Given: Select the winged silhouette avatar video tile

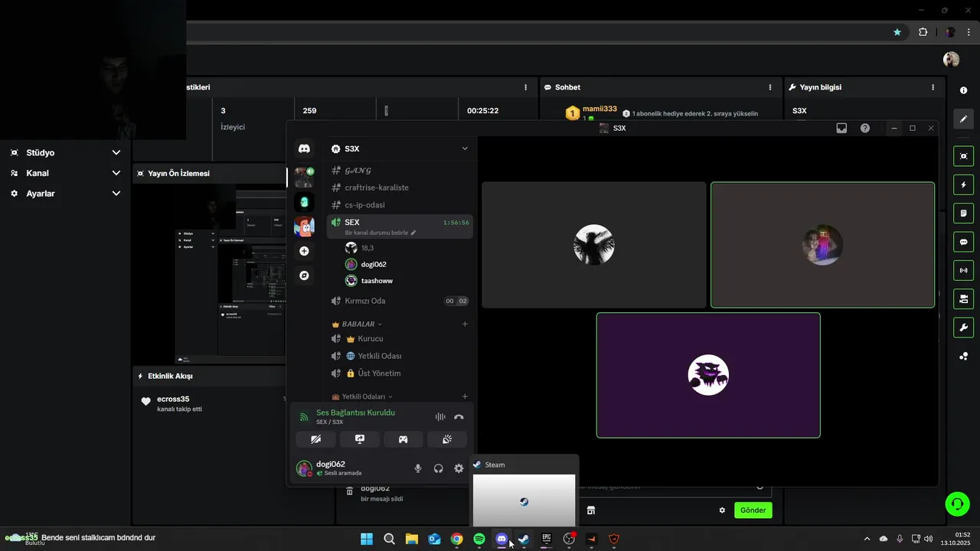Looking at the screenshot, I should pyautogui.click(x=594, y=245).
